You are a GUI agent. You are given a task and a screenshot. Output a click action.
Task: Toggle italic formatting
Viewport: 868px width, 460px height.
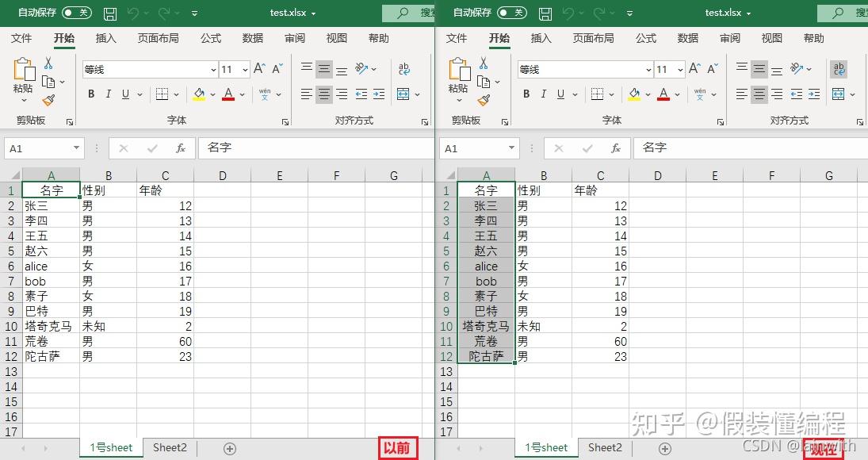pos(109,94)
